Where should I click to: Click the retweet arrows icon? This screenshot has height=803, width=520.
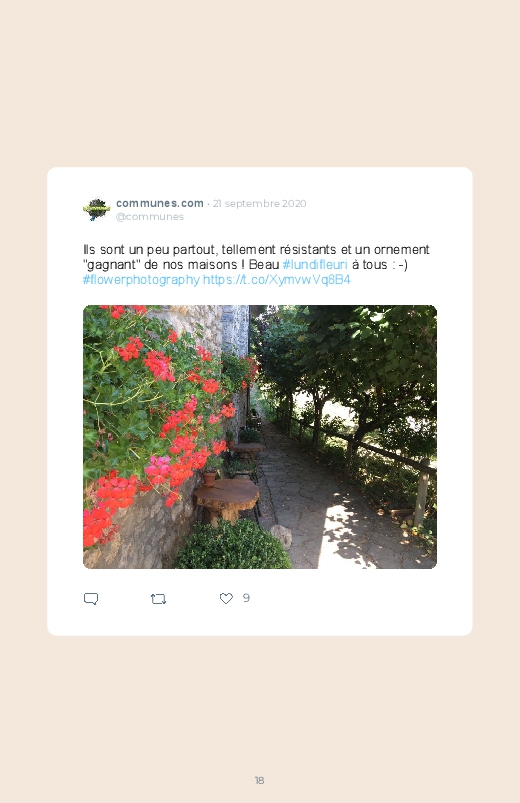pyautogui.click(x=158, y=599)
